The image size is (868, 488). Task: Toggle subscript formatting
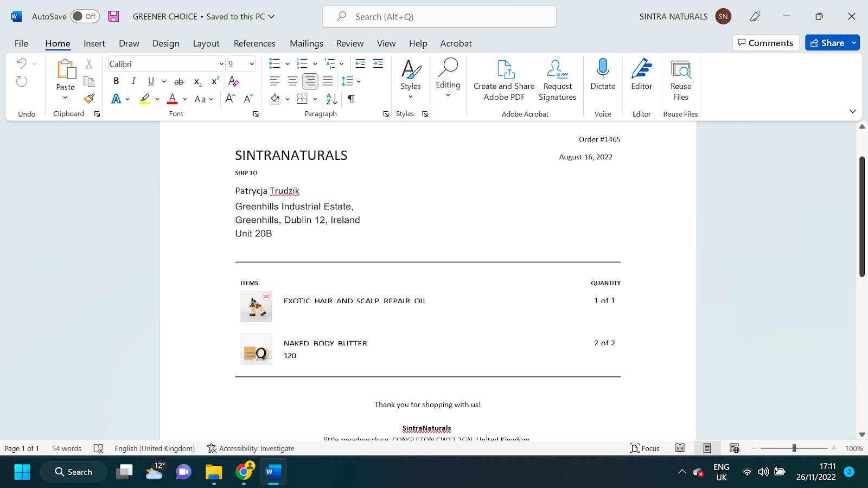197,81
